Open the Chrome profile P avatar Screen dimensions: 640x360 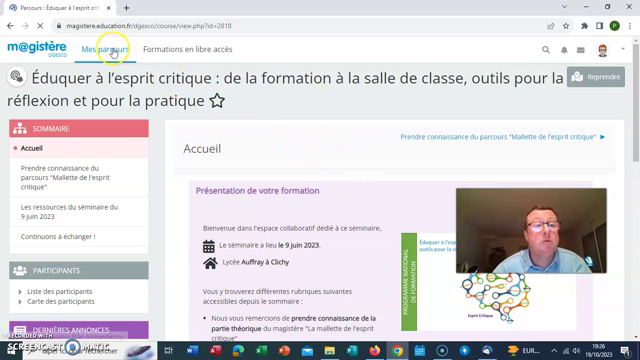tap(614, 26)
